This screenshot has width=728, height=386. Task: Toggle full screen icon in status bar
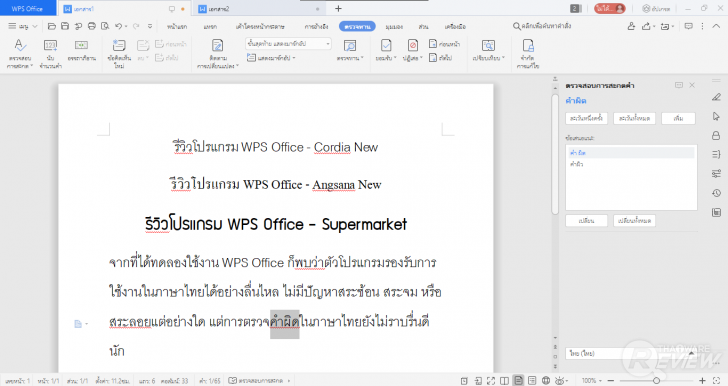[x=491, y=380]
